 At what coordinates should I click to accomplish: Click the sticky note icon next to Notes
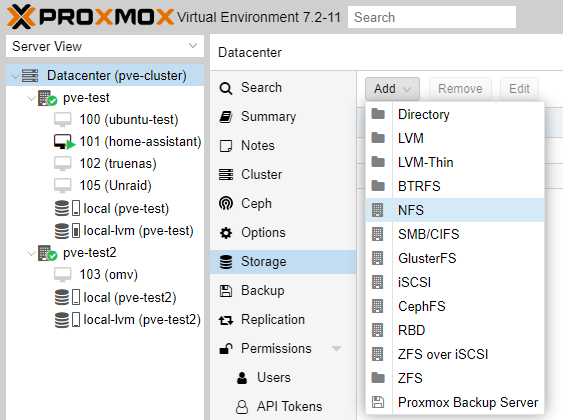click(226, 146)
